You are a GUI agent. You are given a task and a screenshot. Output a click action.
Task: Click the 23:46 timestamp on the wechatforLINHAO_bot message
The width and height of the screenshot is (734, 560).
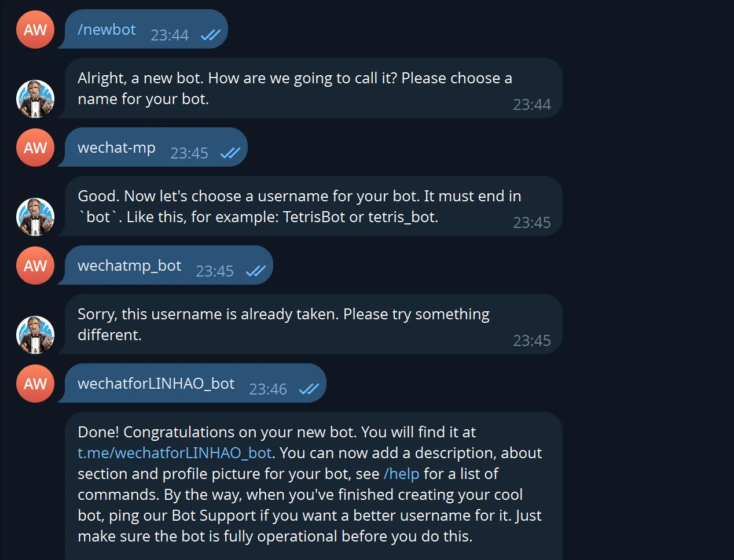(267, 389)
